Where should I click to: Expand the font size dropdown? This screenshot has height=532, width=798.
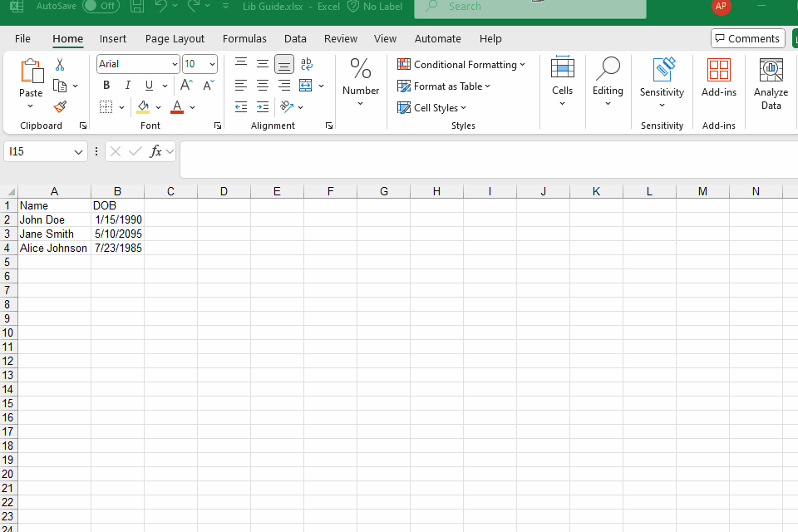tap(212, 64)
